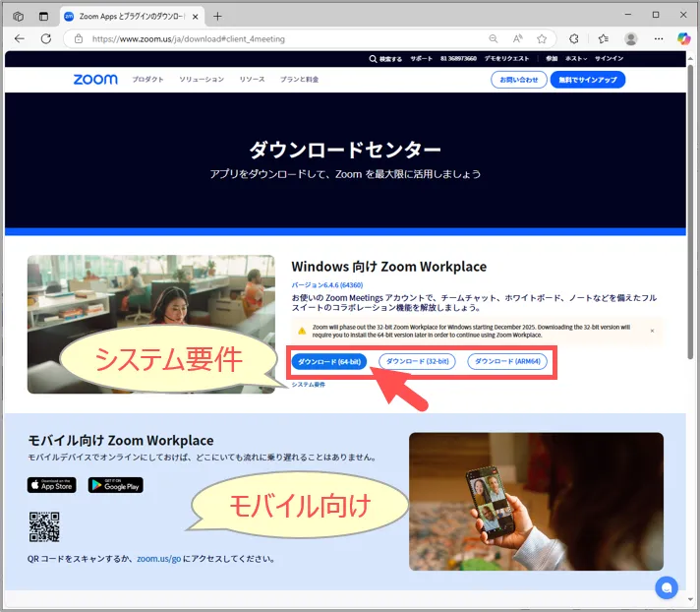Open the サポート link in the top bar

click(422, 58)
